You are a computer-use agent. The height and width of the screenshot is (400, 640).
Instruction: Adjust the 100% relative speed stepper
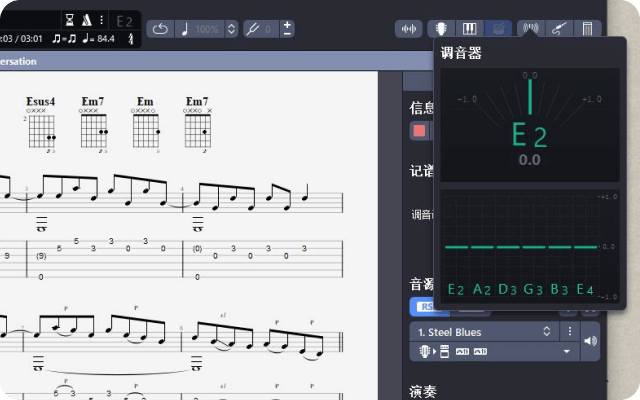click(232, 29)
